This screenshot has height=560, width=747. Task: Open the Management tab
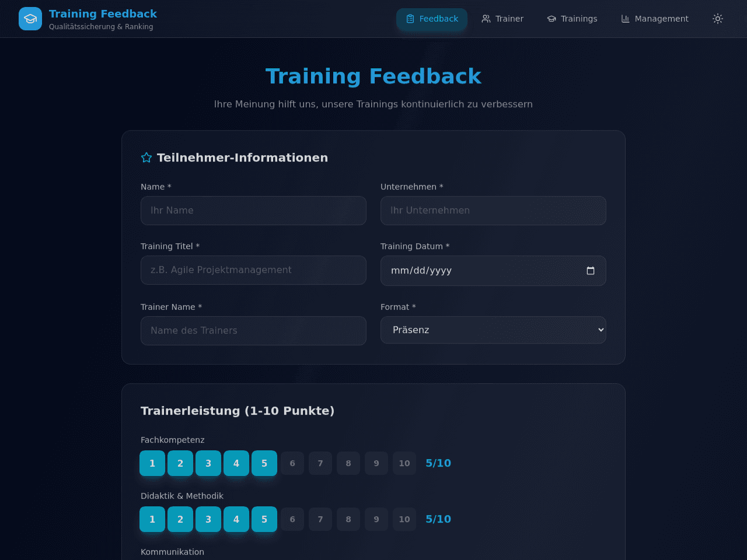pyautogui.click(x=655, y=19)
